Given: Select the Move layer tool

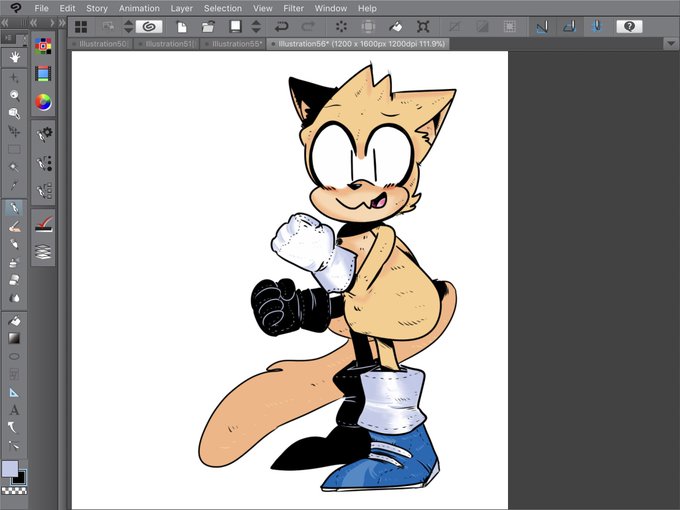Looking at the screenshot, I should pyautogui.click(x=14, y=131).
